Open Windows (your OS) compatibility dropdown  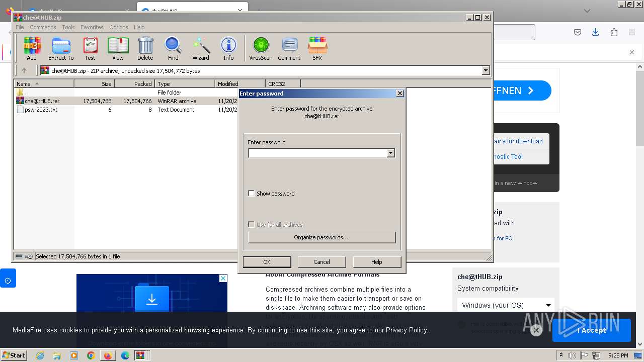pos(506,305)
